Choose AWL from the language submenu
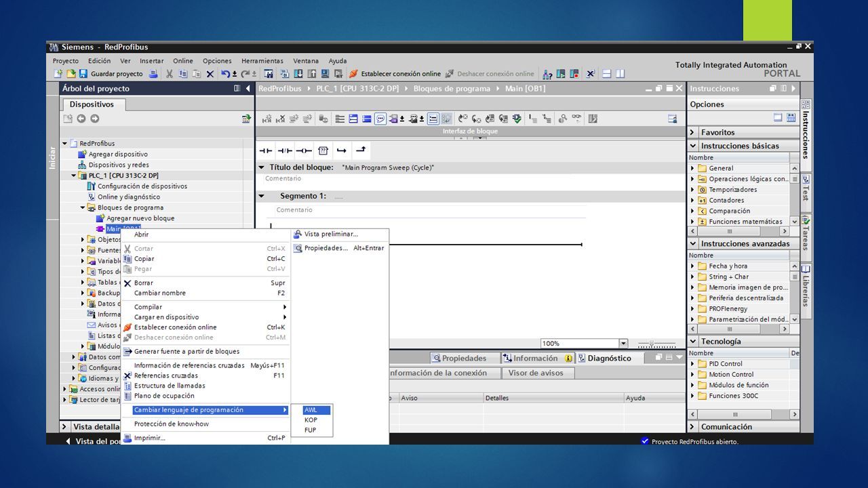Viewport: 868px width, 488px height. coord(311,410)
